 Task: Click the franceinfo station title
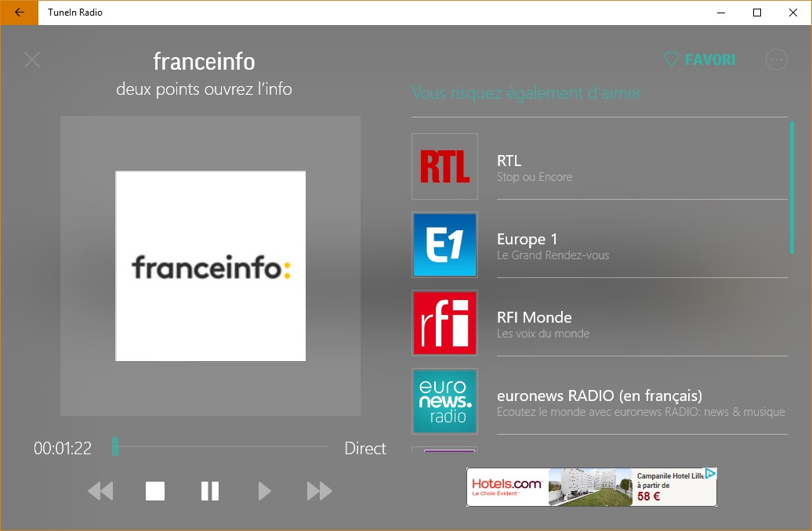pos(204,62)
